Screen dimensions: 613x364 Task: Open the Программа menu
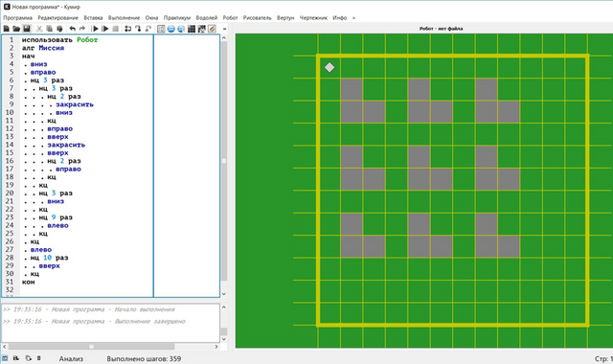(x=17, y=17)
